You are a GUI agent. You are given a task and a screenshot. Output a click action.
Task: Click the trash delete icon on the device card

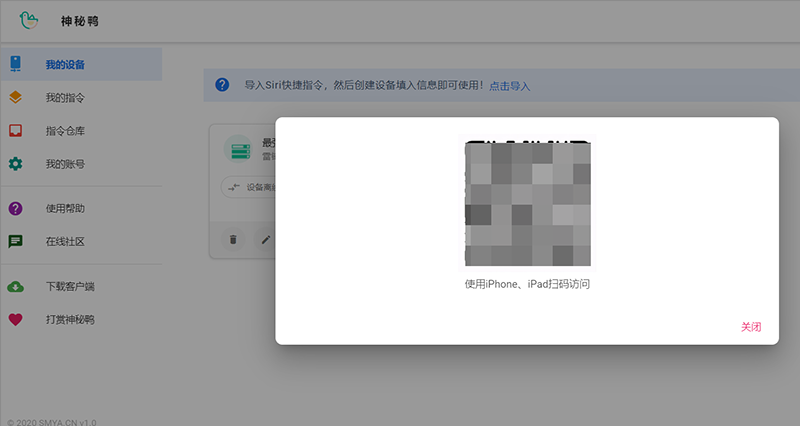click(233, 239)
